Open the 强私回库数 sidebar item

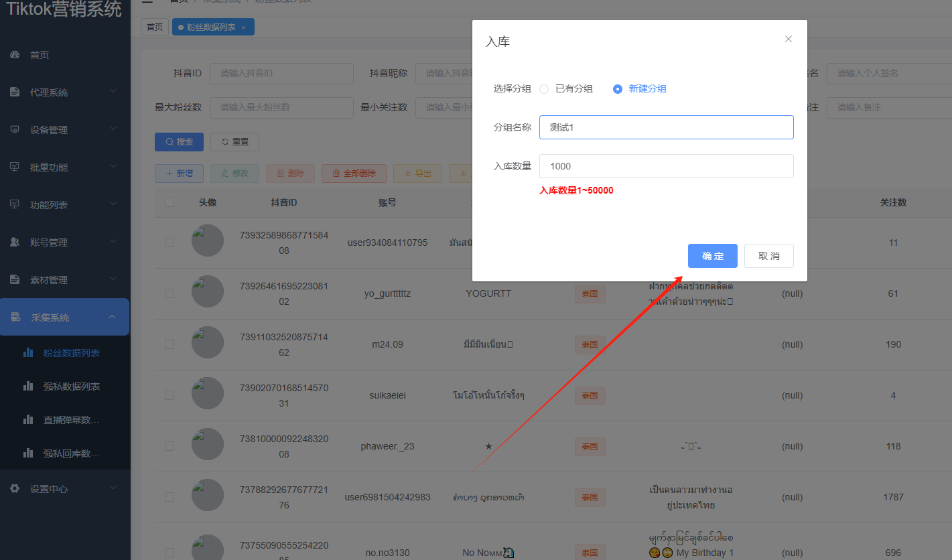pyautogui.click(x=72, y=453)
